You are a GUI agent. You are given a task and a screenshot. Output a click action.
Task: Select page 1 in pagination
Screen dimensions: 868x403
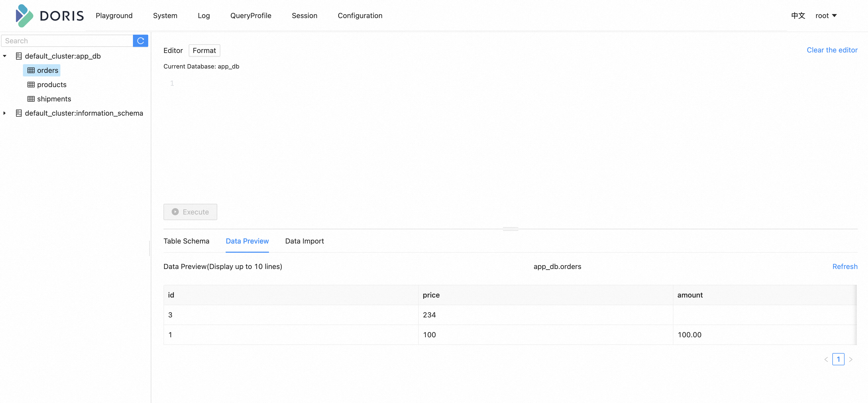[x=838, y=359]
